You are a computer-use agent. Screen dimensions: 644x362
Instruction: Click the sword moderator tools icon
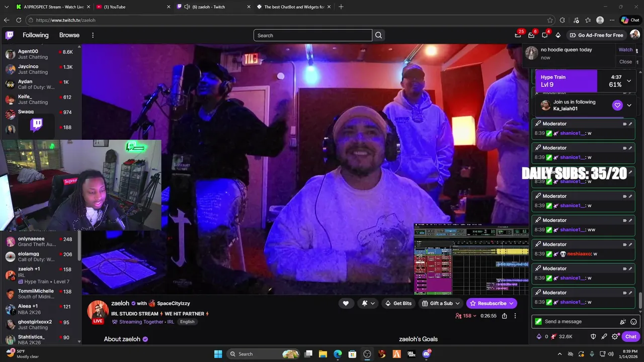click(604, 336)
